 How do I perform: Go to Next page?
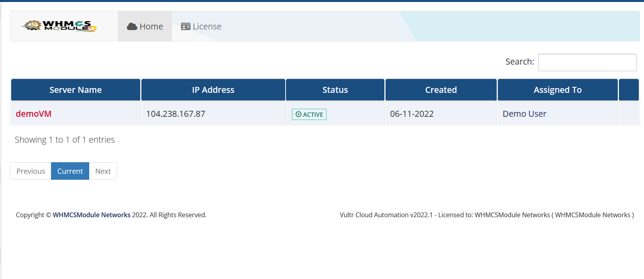click(x=103, y=171)
